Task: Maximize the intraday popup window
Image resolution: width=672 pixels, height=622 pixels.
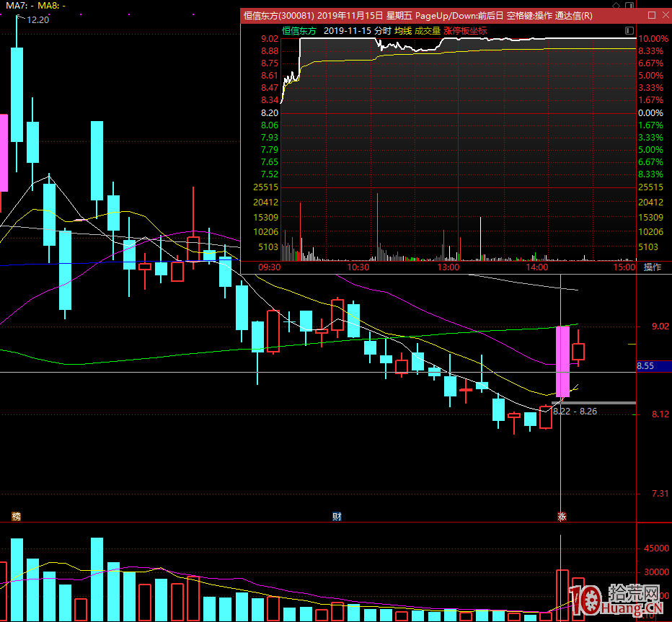Action: 652,16
